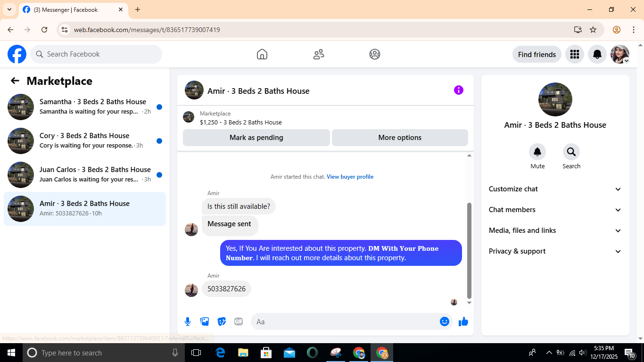Choose a GIF from the GIF icon

coord(239,321)
